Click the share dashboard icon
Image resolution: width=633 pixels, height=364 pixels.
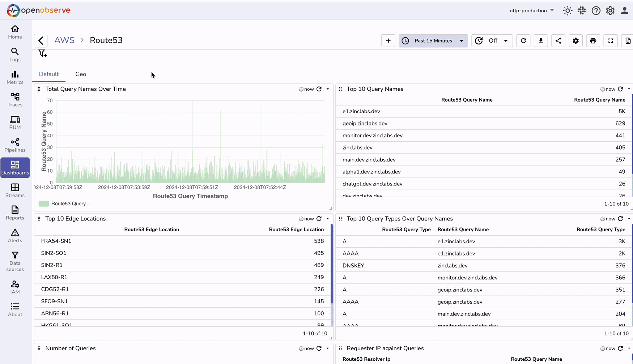coord(558,40)
